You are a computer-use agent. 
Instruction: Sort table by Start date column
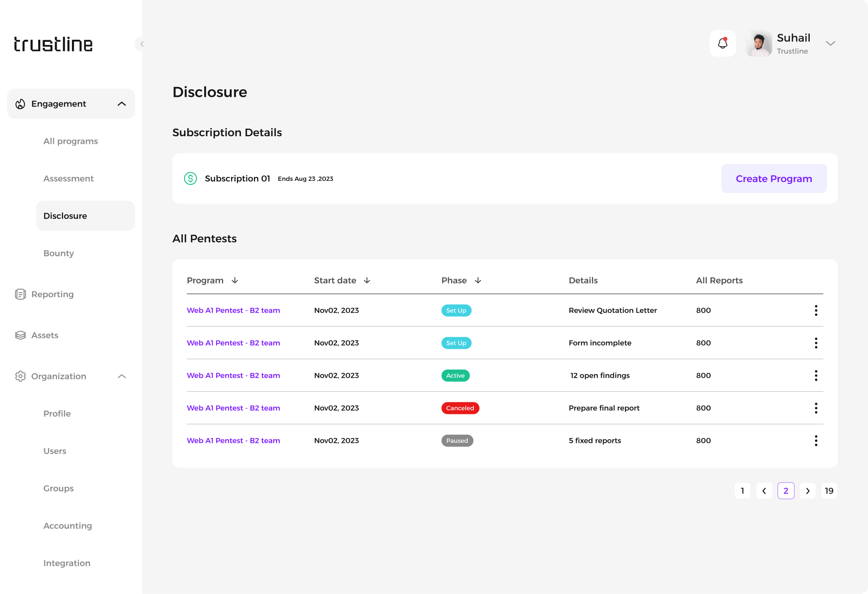(367, 281)
